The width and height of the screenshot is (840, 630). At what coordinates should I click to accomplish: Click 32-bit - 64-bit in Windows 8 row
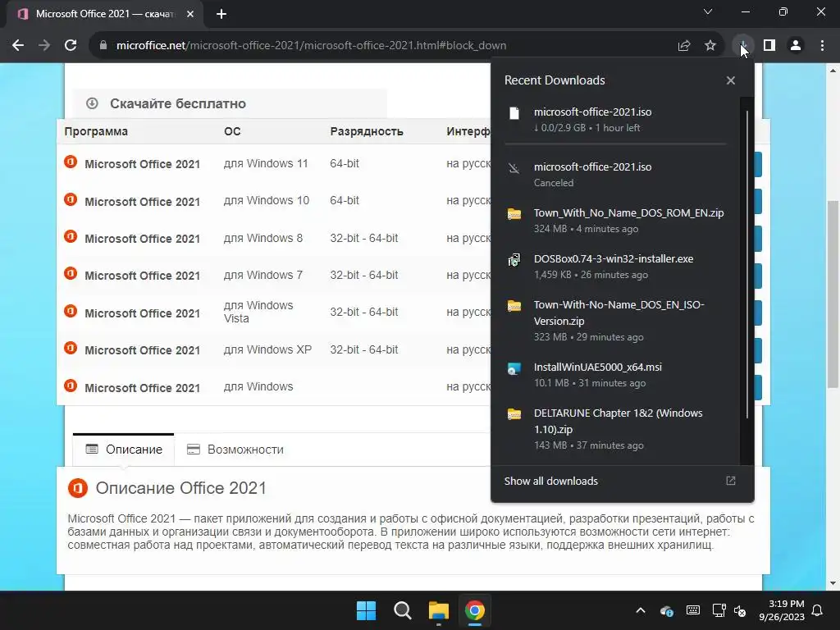tap(363, 238)
